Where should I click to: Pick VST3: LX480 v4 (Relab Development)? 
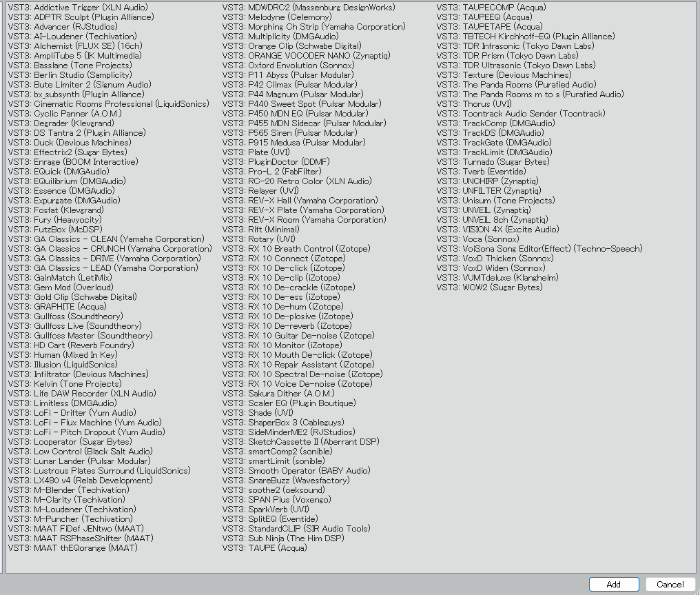pos(81,480)
